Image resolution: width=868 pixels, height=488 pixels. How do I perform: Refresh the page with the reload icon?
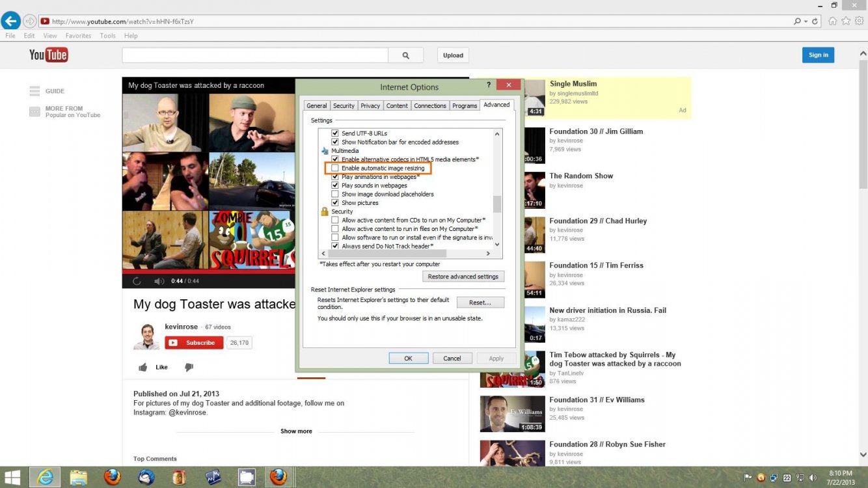tap(815, 21)
